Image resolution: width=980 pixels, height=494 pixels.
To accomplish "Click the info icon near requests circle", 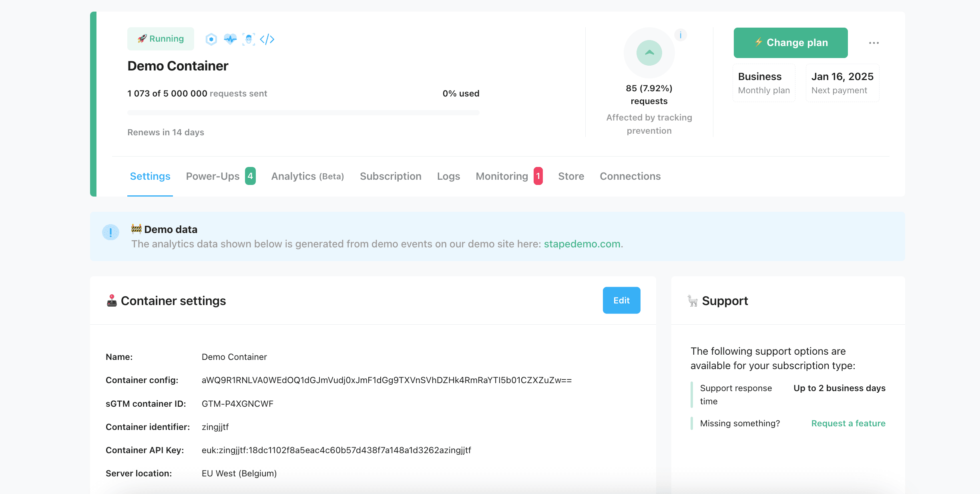I will coord(681,35).
